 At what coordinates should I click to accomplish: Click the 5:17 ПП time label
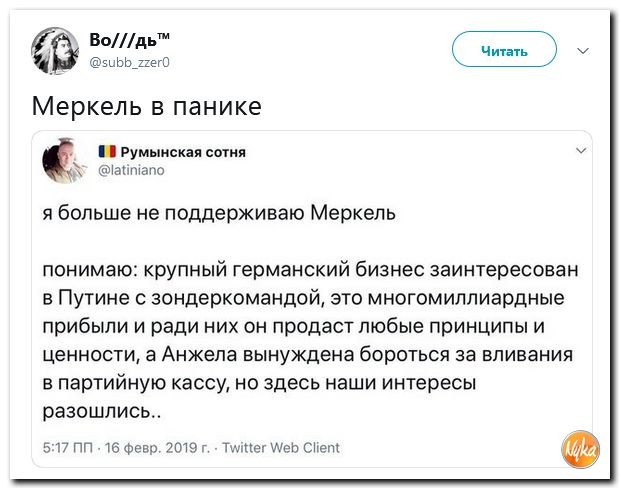click(67, 448)
